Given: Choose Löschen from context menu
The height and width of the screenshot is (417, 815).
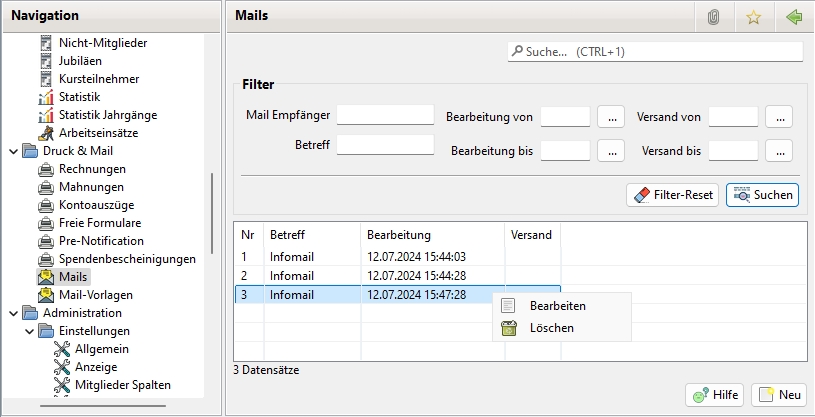Looking at the screenshot, I should click(x=552, y=328).
